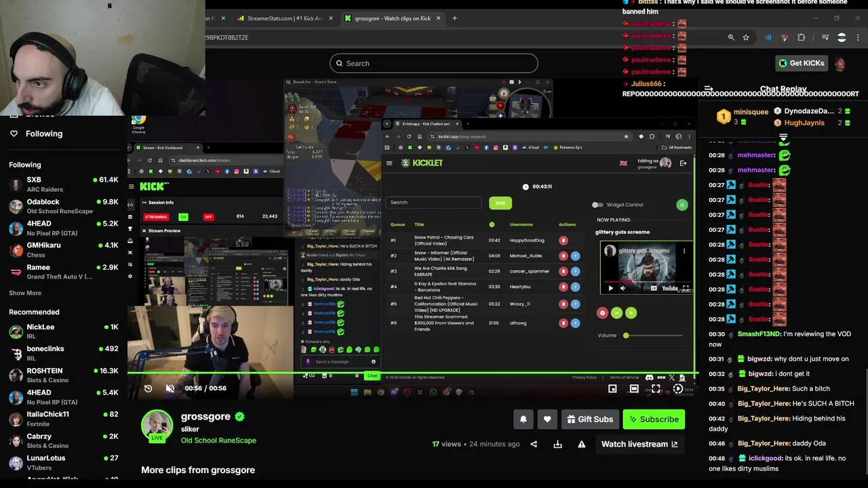Click the green clip progress bar
Viewport: 868px width, 488px height.
[411, 373]
